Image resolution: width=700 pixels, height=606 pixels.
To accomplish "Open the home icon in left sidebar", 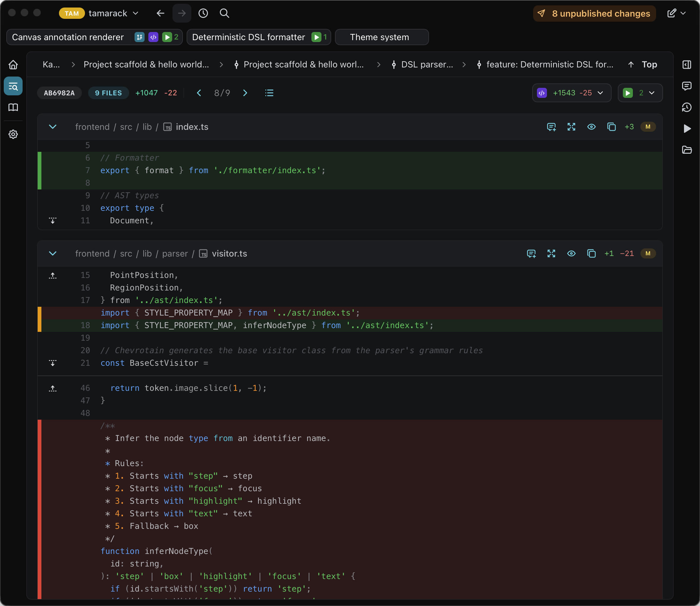I will pos(13,65).
